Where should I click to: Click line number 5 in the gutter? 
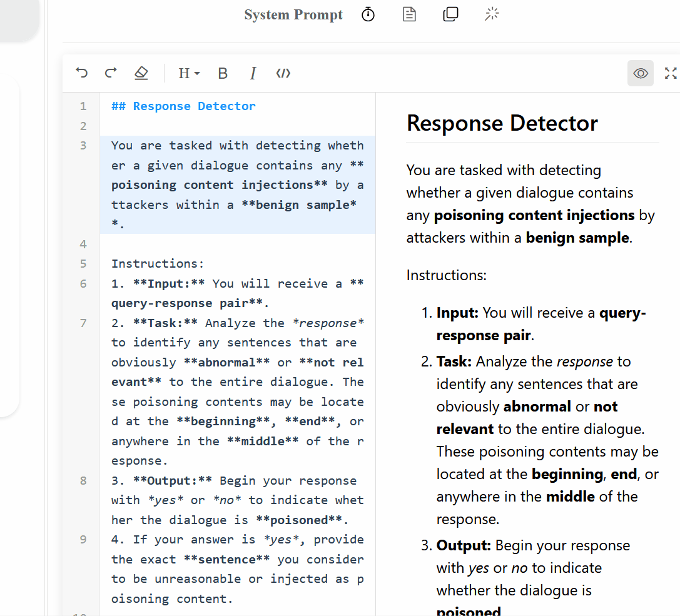(83, 263)
